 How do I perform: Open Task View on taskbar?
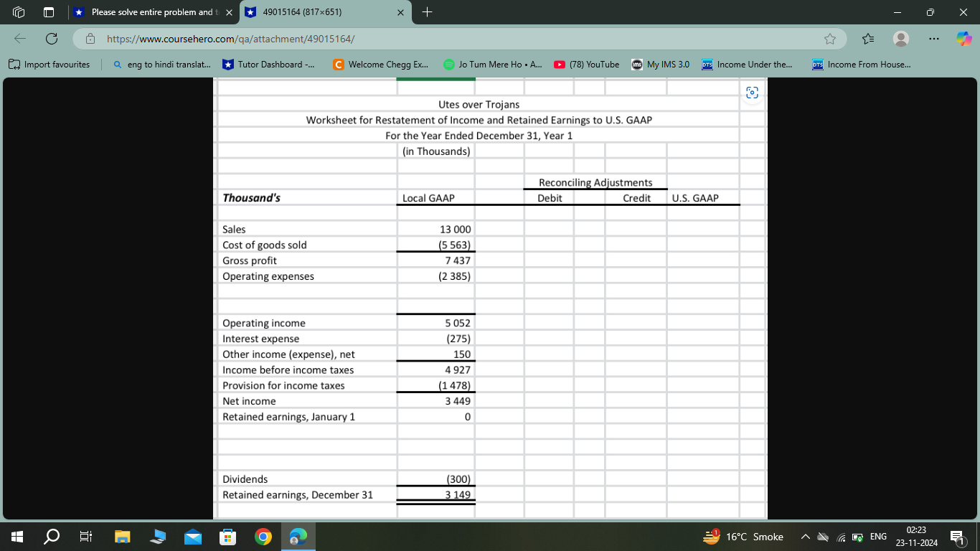coord(86,537)
